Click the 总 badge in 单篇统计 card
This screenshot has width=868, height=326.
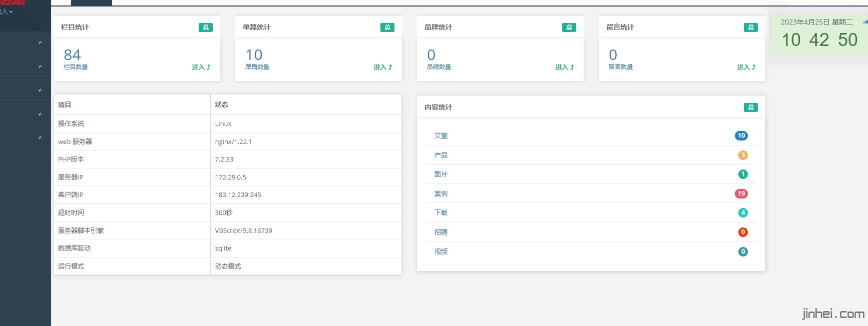387,27
